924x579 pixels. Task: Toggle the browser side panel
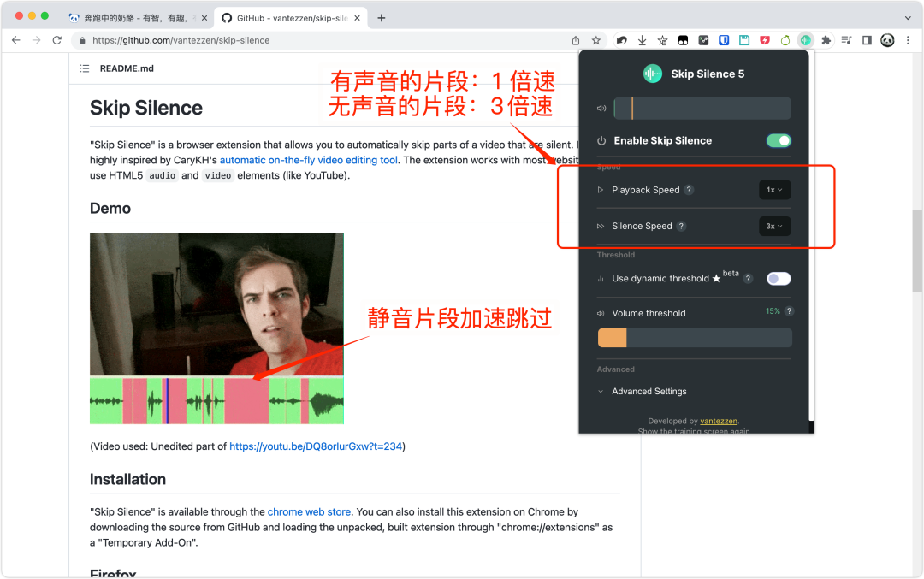point(867,40)
